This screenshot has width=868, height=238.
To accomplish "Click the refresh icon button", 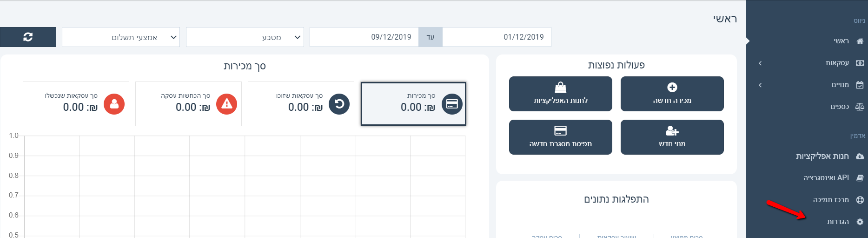I will tap(28, 37).
